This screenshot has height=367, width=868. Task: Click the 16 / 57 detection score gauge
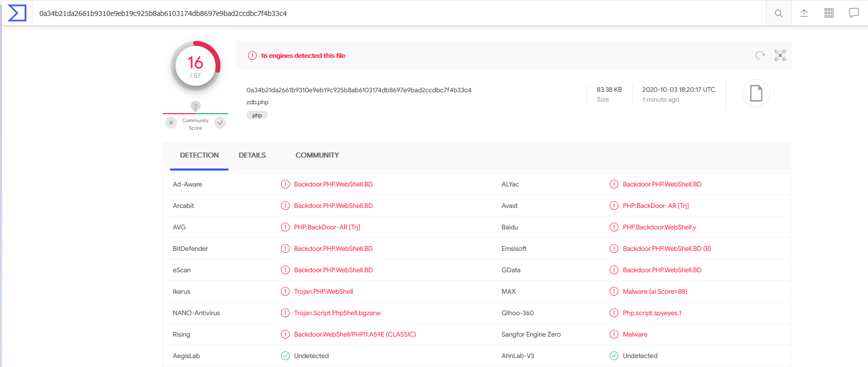[196, 66]
